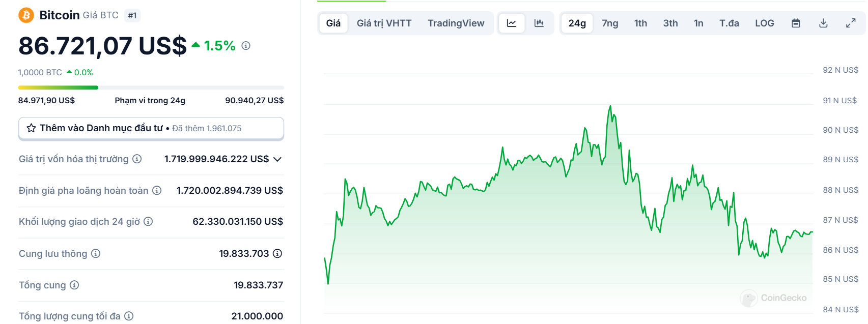Click the #1 rank badge
The height and width of the screenshot is (324, 868).
[132, 16]
